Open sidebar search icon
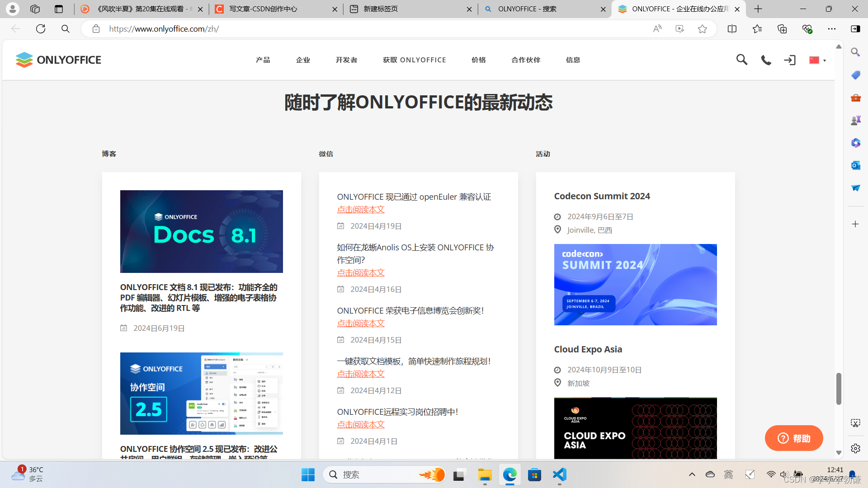Viewport: 868px width, 488px height. tap(855, 52)
